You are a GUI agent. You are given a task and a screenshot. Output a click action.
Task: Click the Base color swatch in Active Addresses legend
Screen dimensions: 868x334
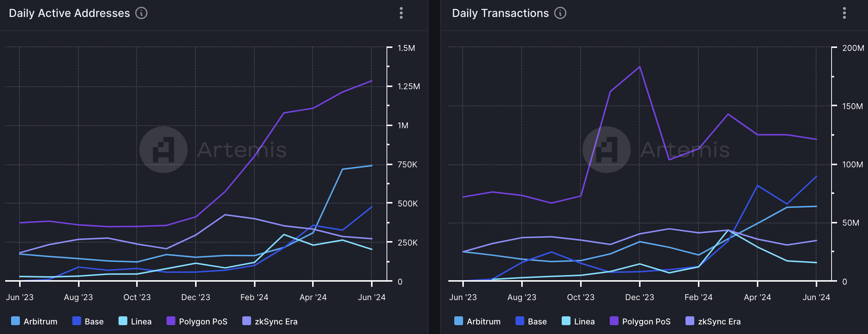point(77,321)
